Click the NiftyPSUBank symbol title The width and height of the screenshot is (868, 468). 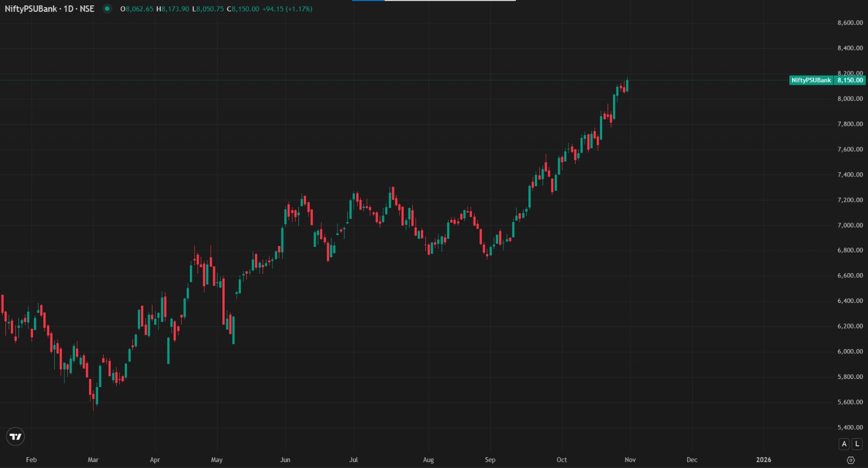49,9
